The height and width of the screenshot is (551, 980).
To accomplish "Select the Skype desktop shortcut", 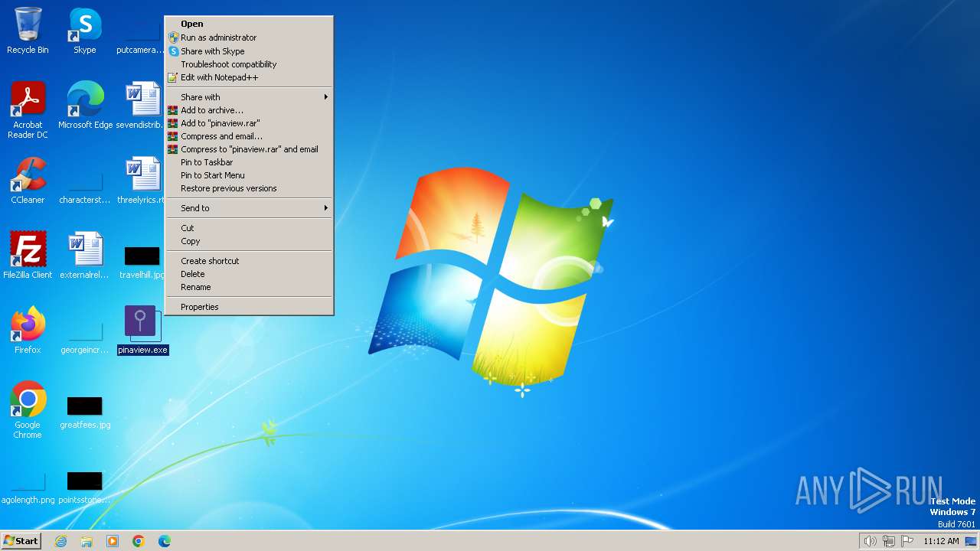I will tap(85, 31).
